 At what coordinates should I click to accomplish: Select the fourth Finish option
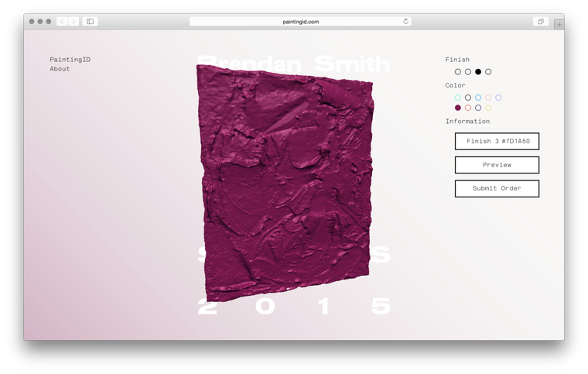(x=488, y=72)
